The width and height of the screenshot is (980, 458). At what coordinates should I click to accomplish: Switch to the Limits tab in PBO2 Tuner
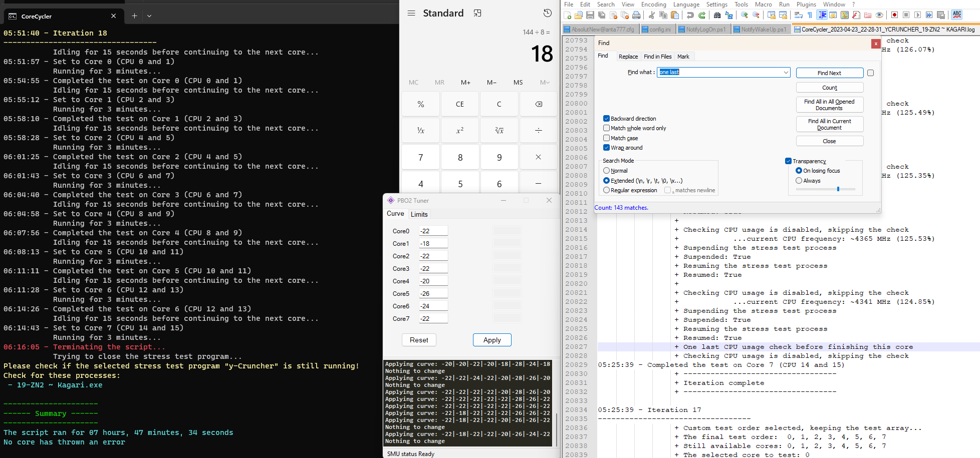pyautogui.click(x=419, y=214)
